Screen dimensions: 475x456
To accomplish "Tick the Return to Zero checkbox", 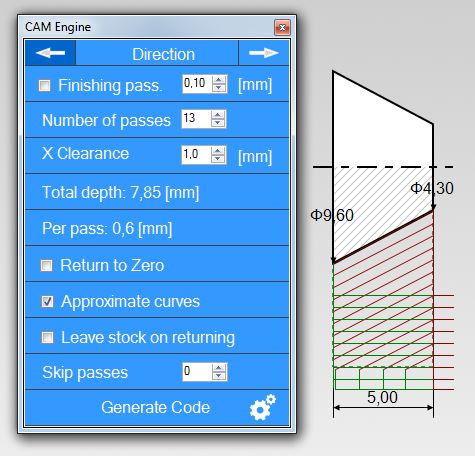I will pos(46,266).
